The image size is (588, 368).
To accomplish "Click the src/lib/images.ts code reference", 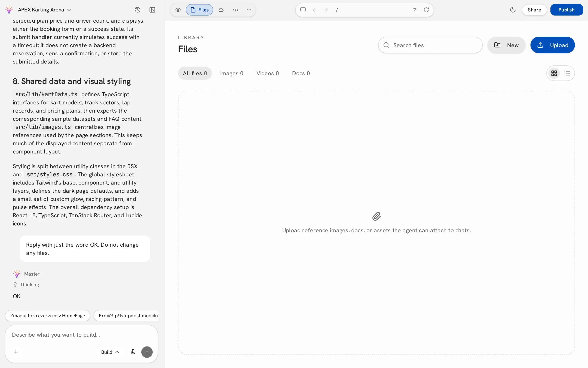I will click(43, 127).
